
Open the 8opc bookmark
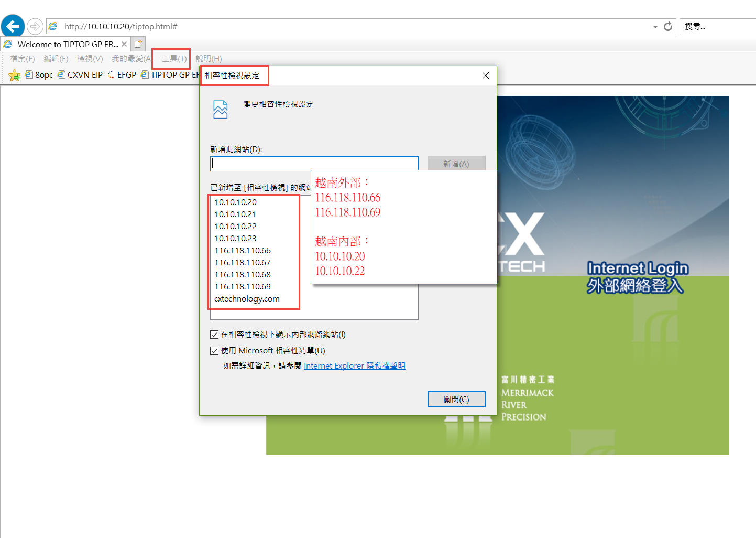(x=39, y=75)
